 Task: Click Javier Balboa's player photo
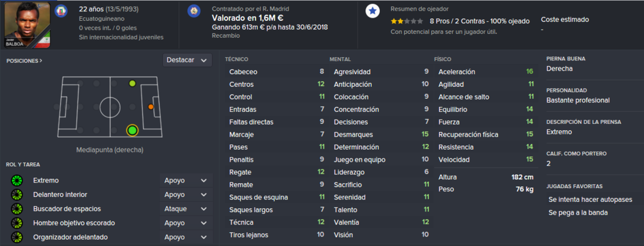[x=27, y=25]
